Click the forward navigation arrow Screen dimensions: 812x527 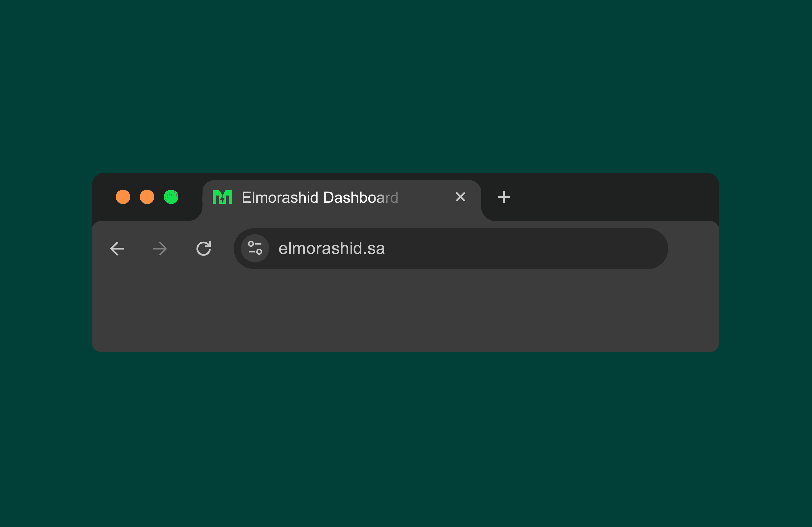(x=160, y=249)
